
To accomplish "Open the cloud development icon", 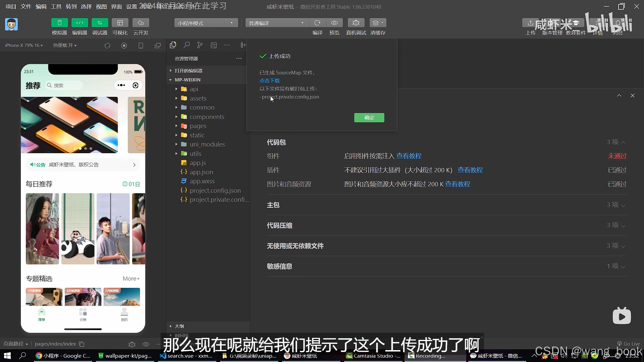I will [x=141, y=23].
